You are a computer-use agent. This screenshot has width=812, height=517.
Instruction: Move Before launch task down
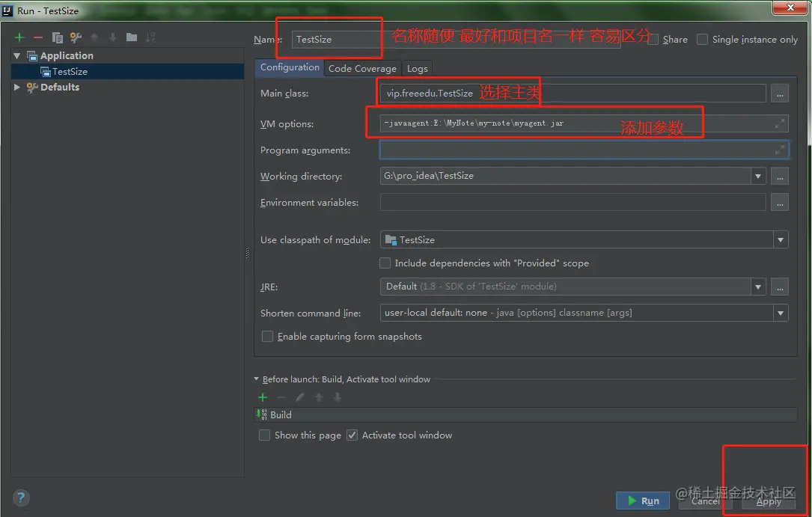(338, 397)
